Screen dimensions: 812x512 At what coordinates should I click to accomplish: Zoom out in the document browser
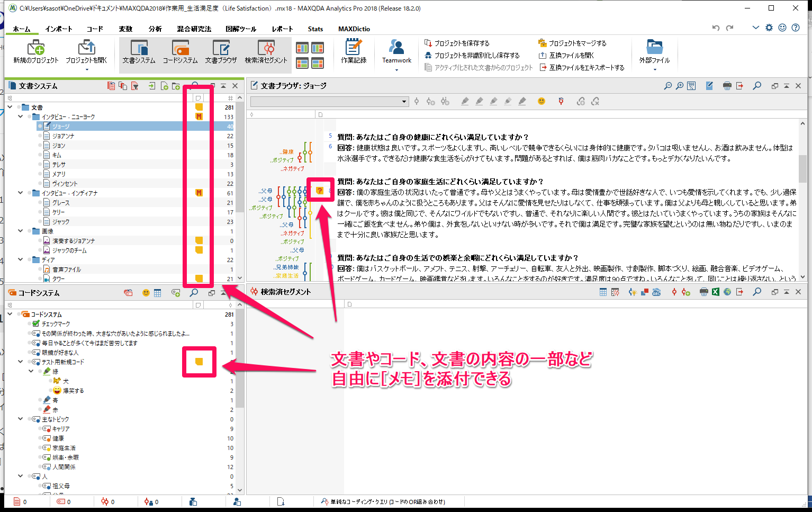(x=668, y=86)
